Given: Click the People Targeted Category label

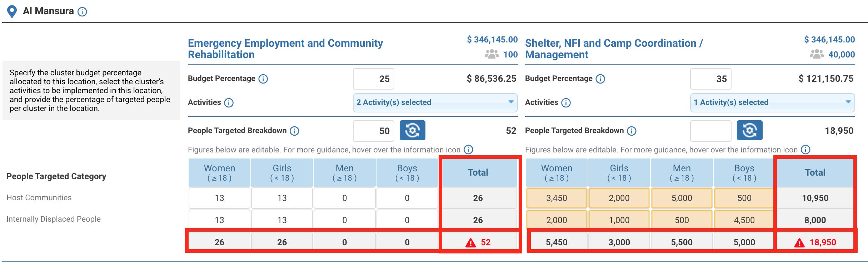Looking at the screenshot, I should click(x=56, y=176).
